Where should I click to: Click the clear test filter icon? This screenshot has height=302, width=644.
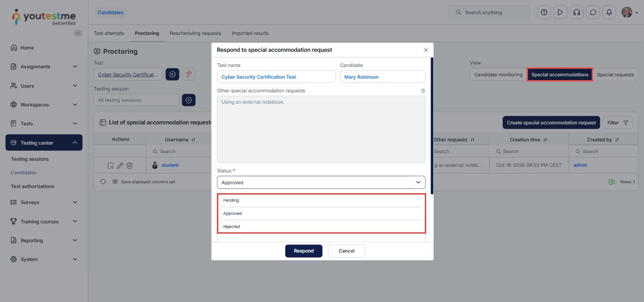tap(189, 74)
